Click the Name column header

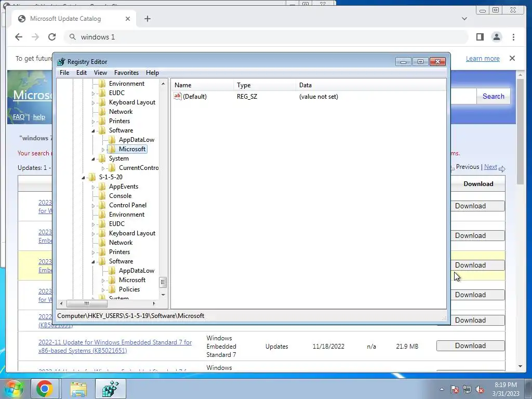click(202, 85)
